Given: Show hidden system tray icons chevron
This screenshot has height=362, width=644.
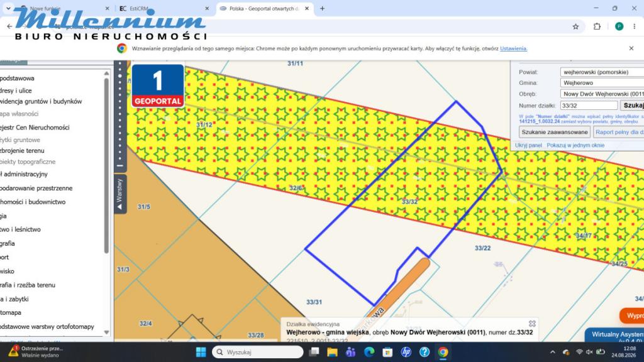Looking at the screenshot, I should 553,352.
